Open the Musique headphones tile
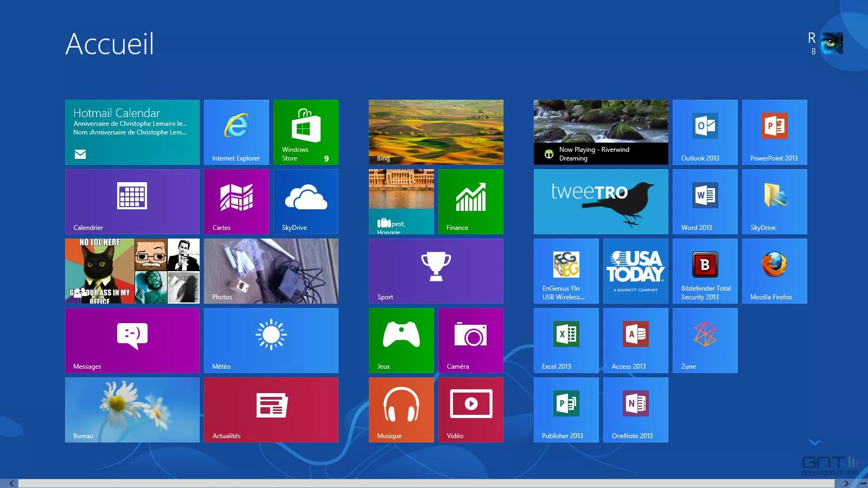Screen dimensions: 868x488 coord(401,409)
